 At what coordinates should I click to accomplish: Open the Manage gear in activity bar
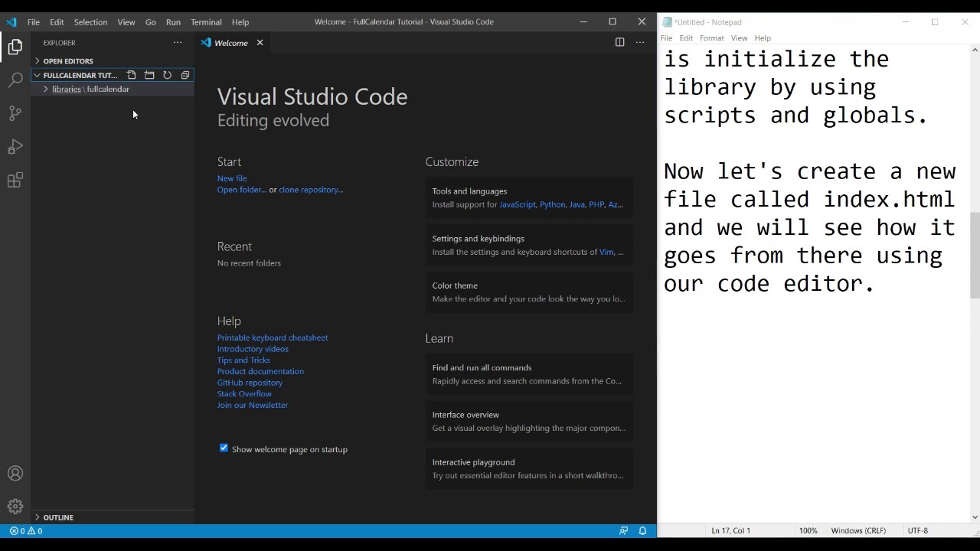pyautogui.click(x=15, y=507)
